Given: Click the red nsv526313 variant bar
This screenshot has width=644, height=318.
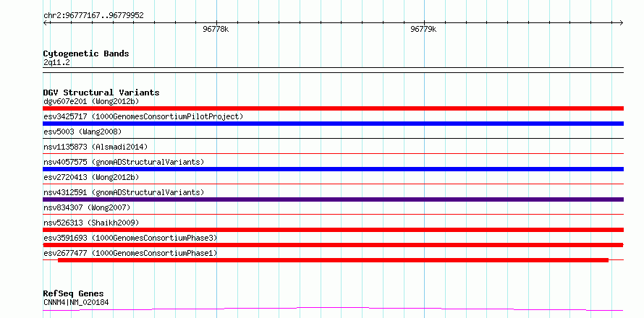Looking at the screenshot, I should point(333,230).
